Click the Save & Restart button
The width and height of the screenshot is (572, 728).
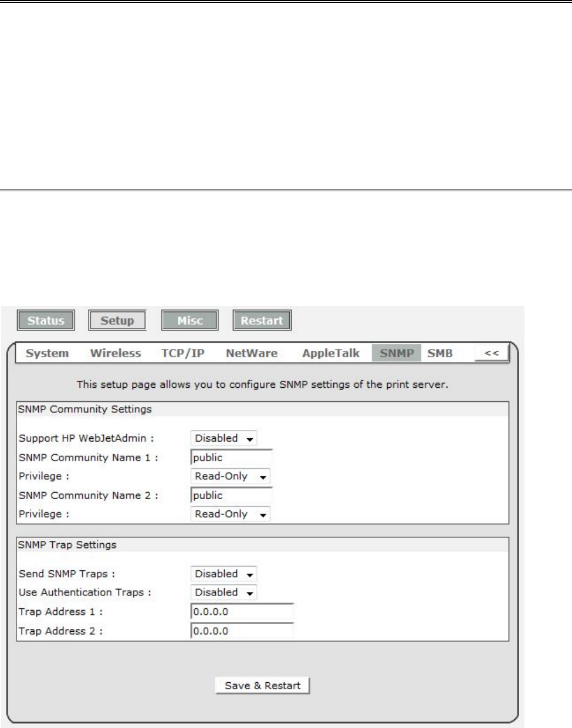coord(262,685)
